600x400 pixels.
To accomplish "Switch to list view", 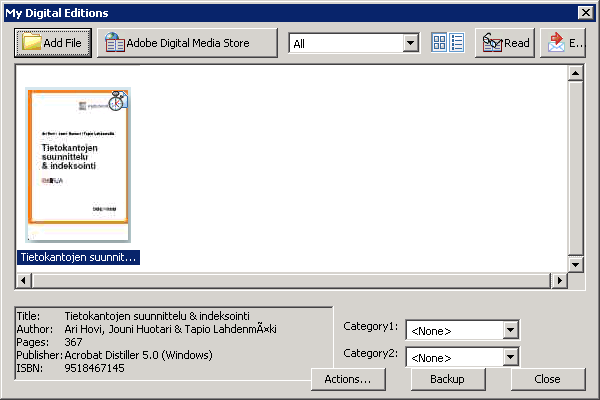I will pyautogui.click(x=457, y=43).
